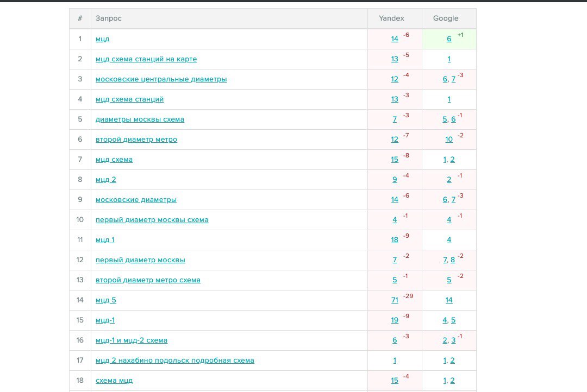Open Yandex position 15 for "схема мцд"
Viewport: 587px width, 392px height.
395,381
